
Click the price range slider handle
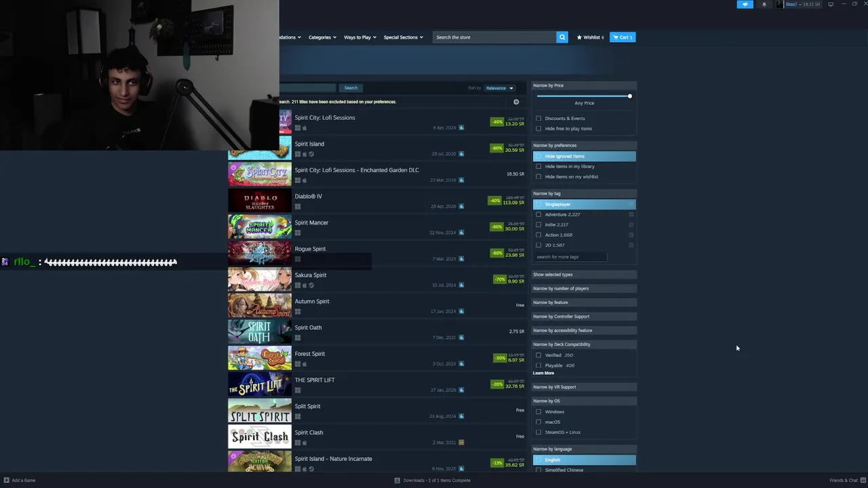630,96
